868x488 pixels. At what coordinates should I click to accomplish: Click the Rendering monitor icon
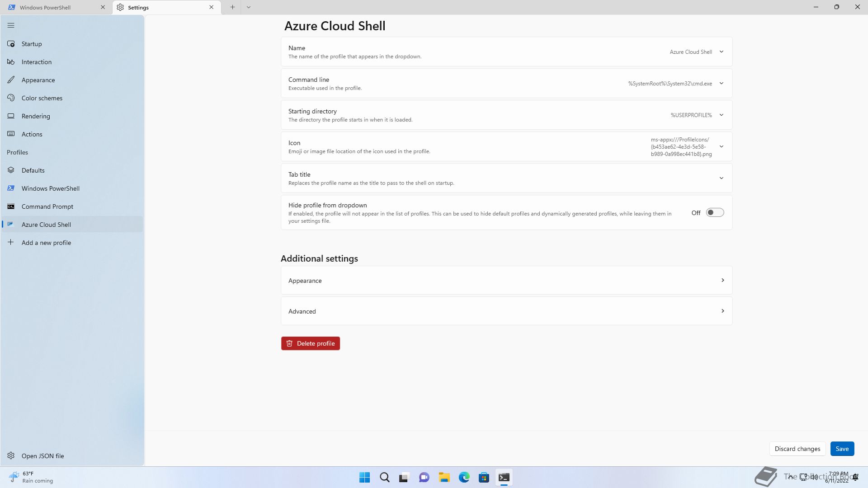tap(11, 116)
